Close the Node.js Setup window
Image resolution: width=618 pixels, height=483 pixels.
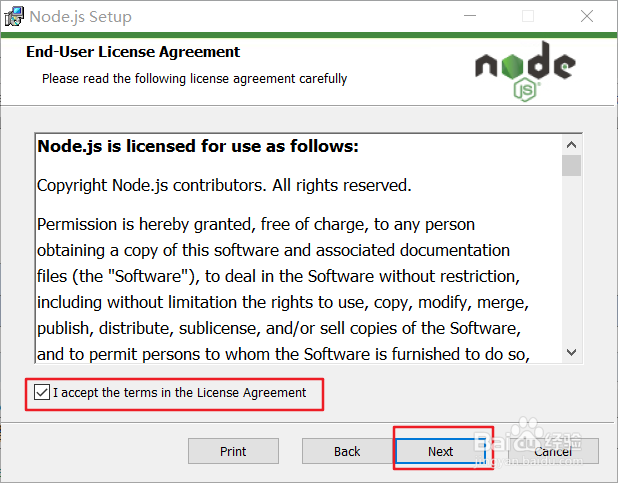pyautogui.click(x=587, y=16)
